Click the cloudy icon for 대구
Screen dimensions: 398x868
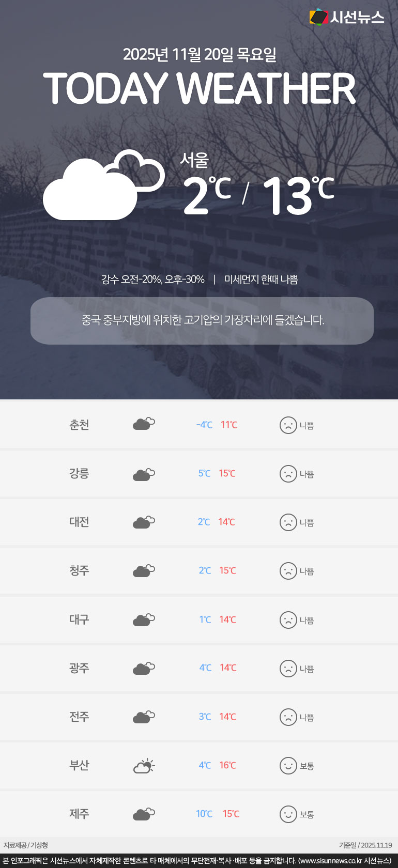(x=144, y=619)
